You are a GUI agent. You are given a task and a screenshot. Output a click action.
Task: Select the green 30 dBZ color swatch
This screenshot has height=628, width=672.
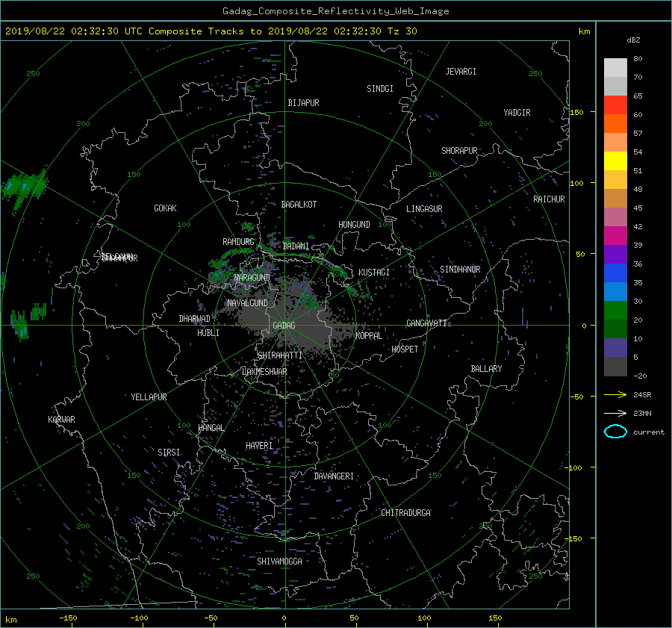point(615,310)
